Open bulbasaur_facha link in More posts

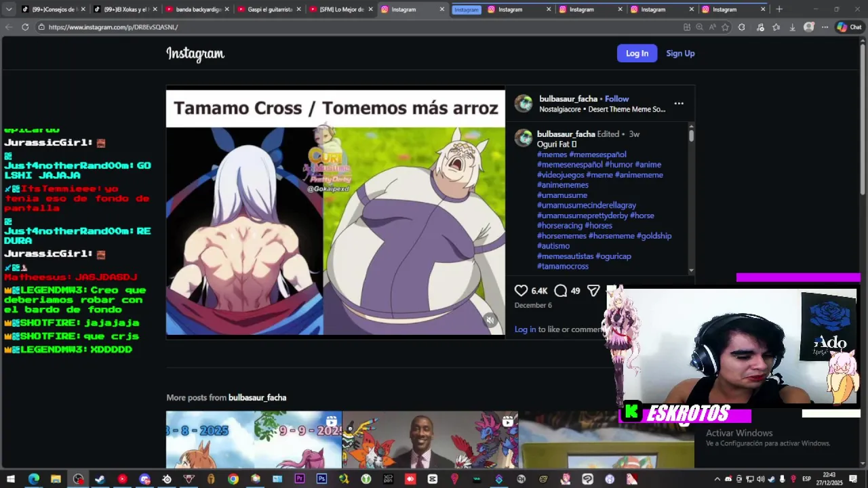(257, 398)
